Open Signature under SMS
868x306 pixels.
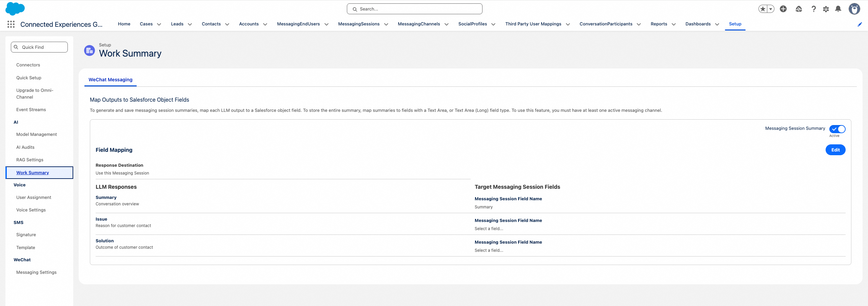click(26, 235)
